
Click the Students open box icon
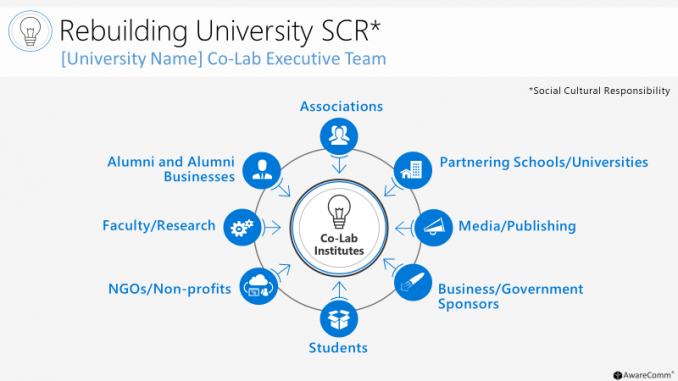pos(339,319)
